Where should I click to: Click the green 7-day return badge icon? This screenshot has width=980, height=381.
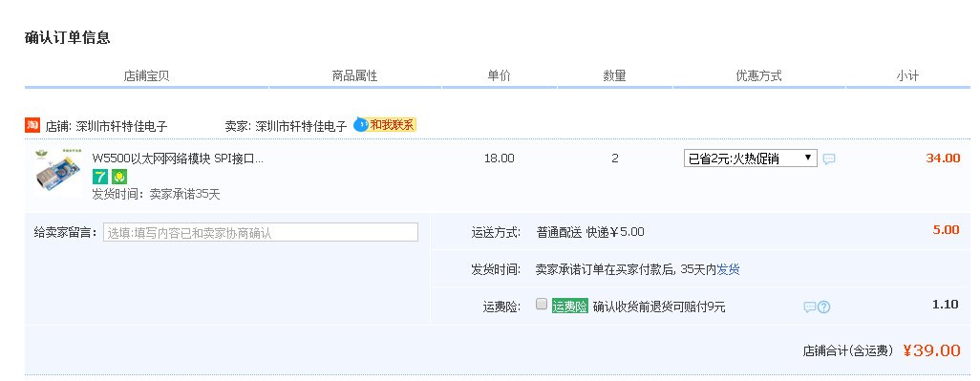click(x=100, y=177)
